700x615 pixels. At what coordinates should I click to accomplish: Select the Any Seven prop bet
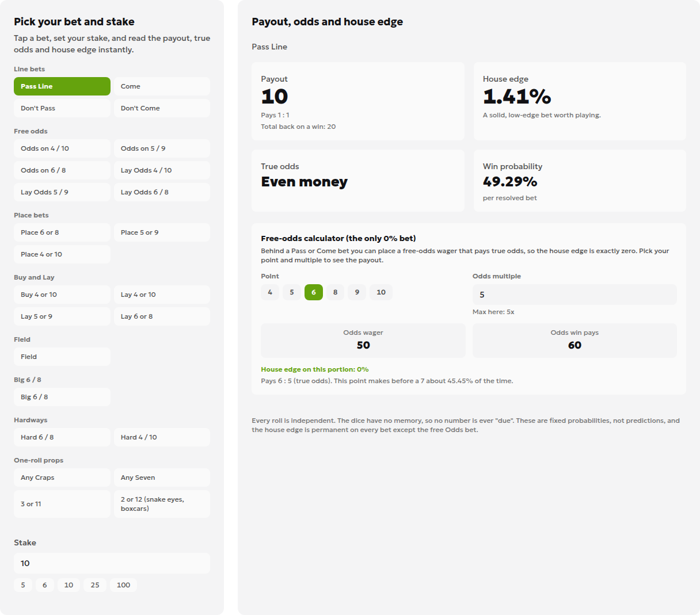pos(162,478)
